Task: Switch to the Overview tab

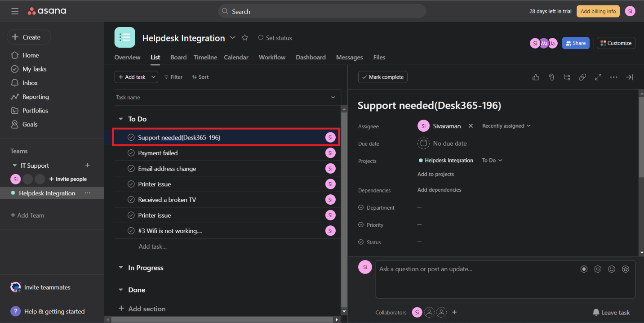Action: (127, 57)
